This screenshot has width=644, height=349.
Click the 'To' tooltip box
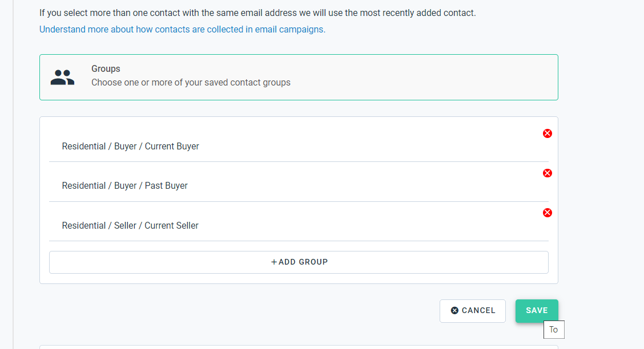point(554,330)
